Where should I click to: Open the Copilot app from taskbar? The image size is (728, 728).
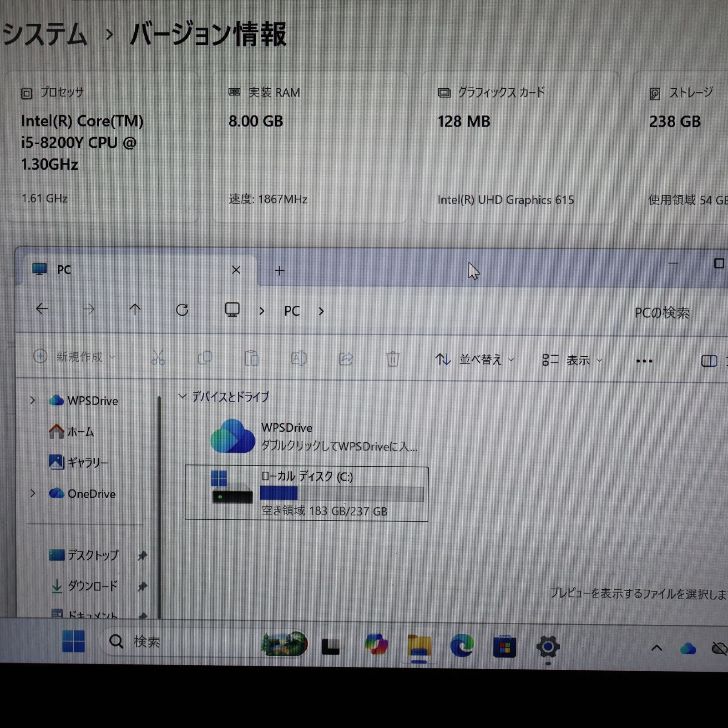376,645
